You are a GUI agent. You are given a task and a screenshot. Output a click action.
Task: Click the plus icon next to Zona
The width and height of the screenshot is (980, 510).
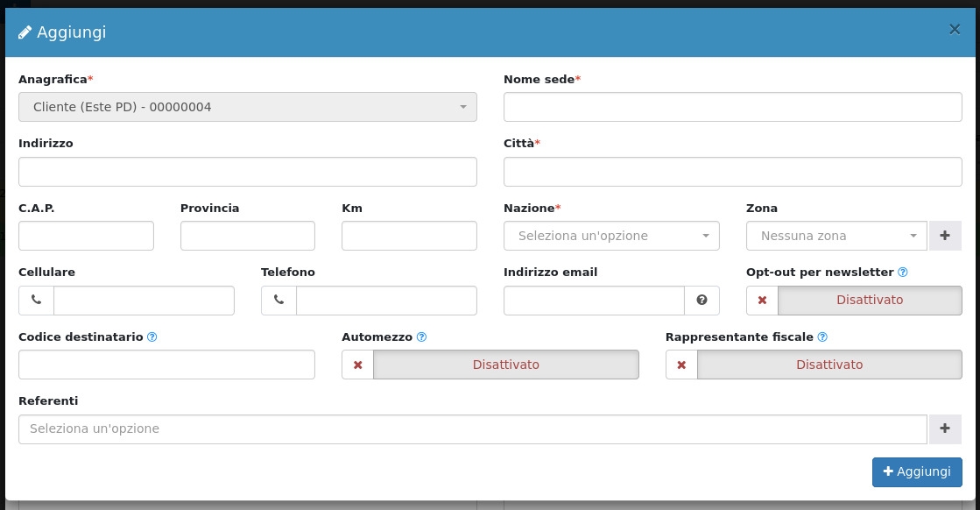click(x=945, y=236)
